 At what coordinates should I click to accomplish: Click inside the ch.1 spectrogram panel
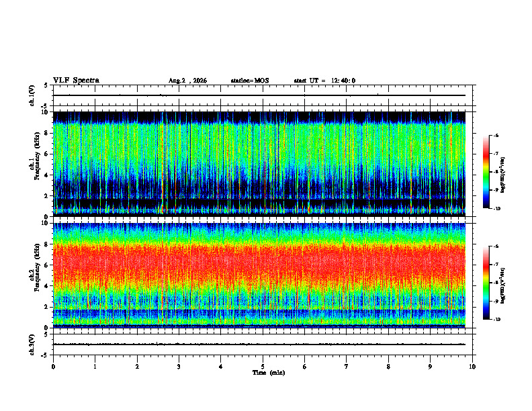coord(259,164)
